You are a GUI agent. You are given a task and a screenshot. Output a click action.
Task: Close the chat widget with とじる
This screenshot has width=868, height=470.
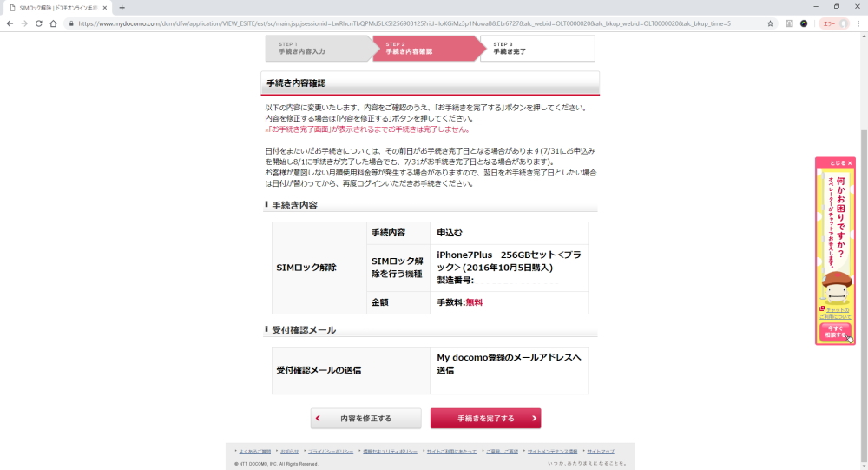click(841, 163)
